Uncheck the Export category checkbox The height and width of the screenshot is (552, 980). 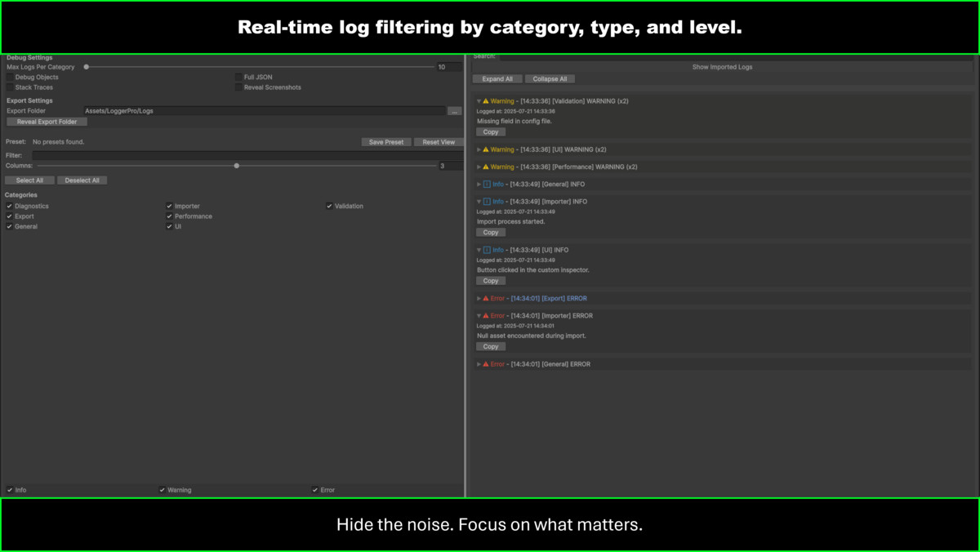coord(10,216)
